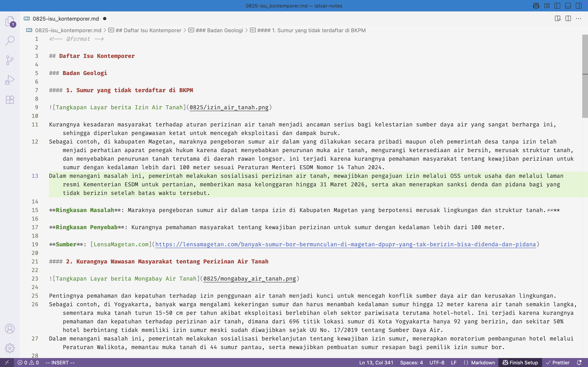Toggle the bottom panel visibility
The height and width of the screenshot is (367, 588).
click(568, 6)
